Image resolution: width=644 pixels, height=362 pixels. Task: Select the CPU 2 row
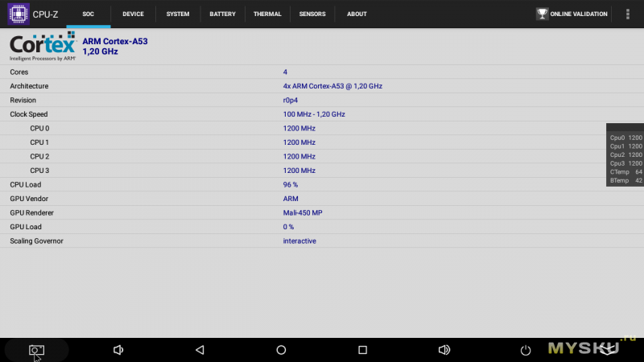(x=322, y=156)
